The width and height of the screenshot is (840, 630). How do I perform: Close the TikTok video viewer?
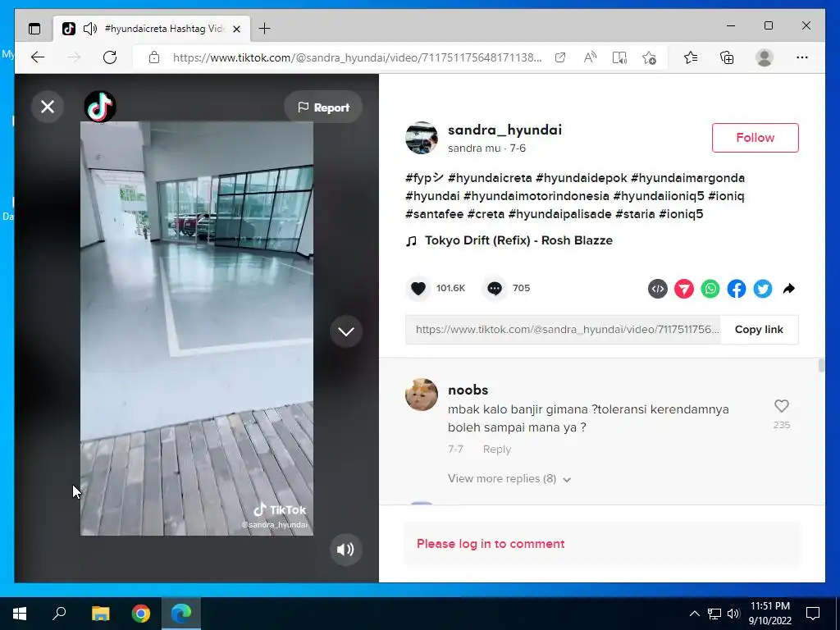47,107
